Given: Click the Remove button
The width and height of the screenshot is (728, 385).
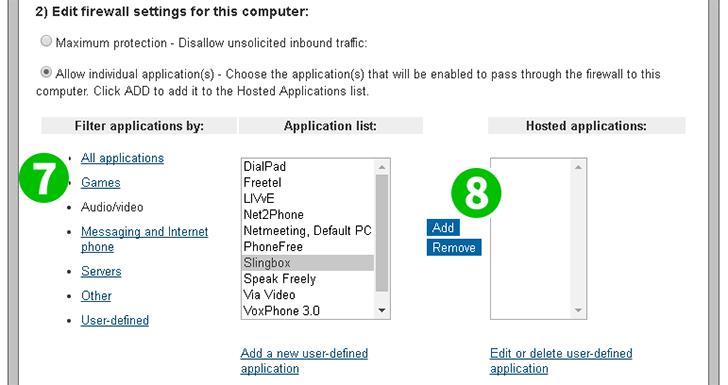Looking at the screenshot, I should tap(454, 248).
